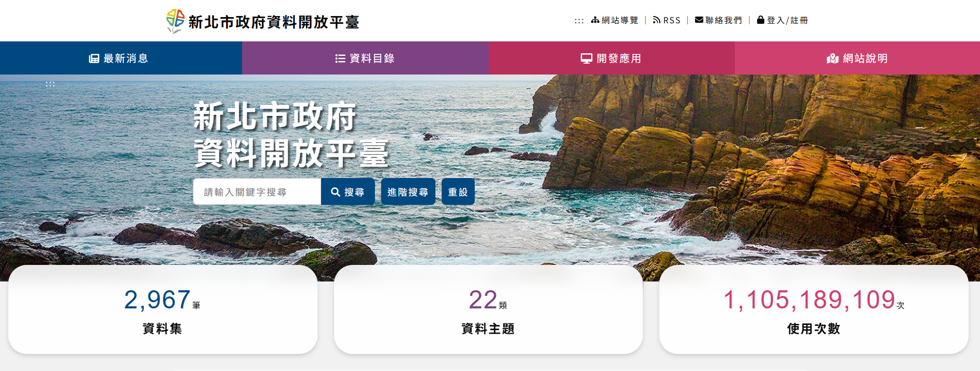980x371 pixels.
Task: Click the map icon beside 網站說明
Action: [x=833, y=58]
